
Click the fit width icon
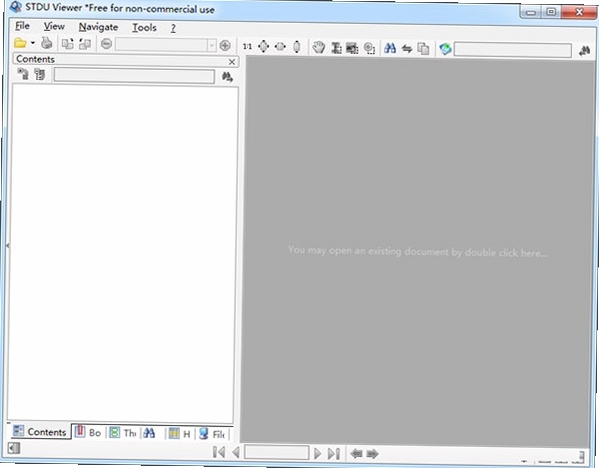pos(280,47)
